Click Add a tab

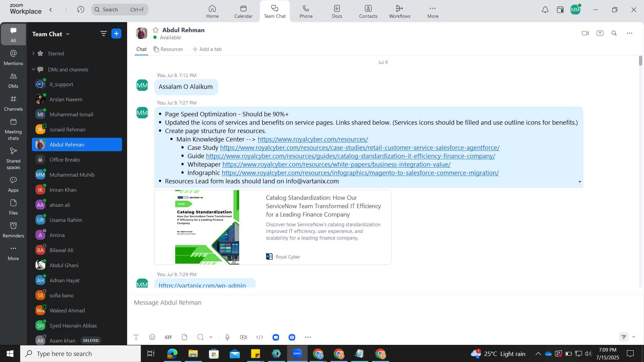[207, 49]
